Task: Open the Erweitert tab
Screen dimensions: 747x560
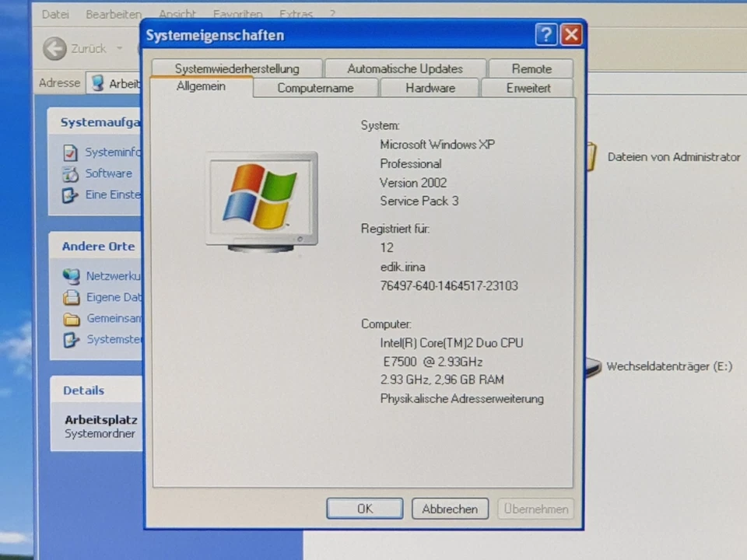Action: coord(528,88)
